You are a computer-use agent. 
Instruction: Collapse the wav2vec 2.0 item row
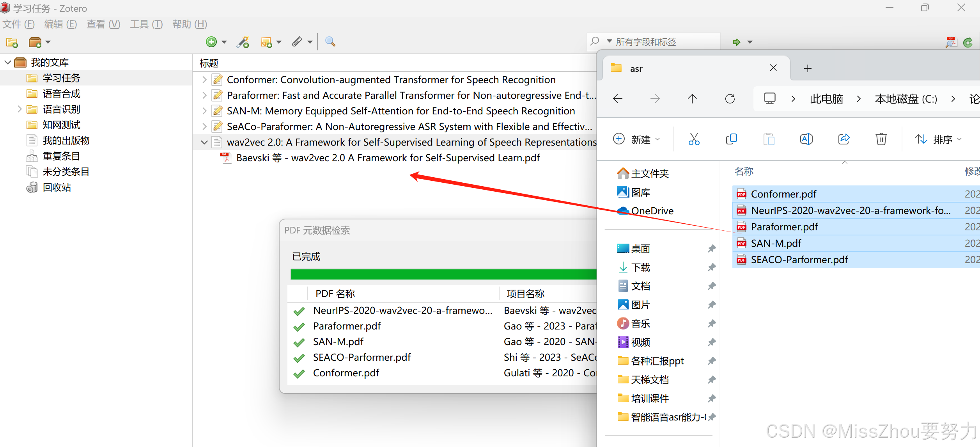tap(204, 142)
